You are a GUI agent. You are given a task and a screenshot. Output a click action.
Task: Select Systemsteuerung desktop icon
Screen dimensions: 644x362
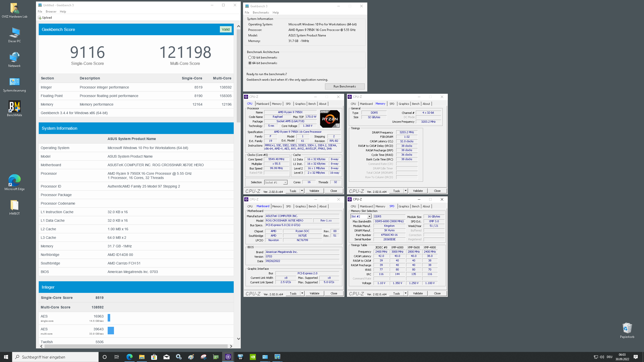tap(14, 84)
